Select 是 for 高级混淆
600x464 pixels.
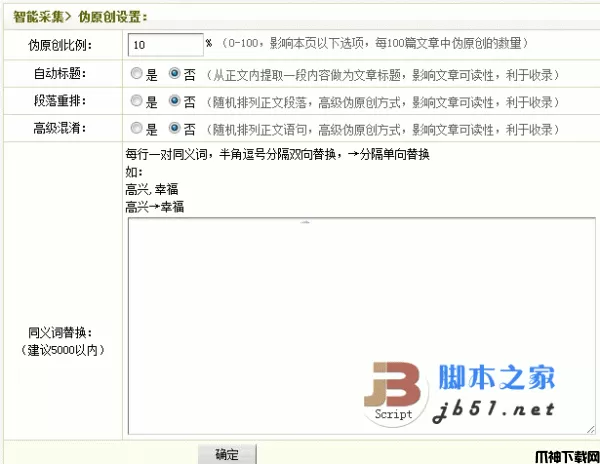coord(136,128)
